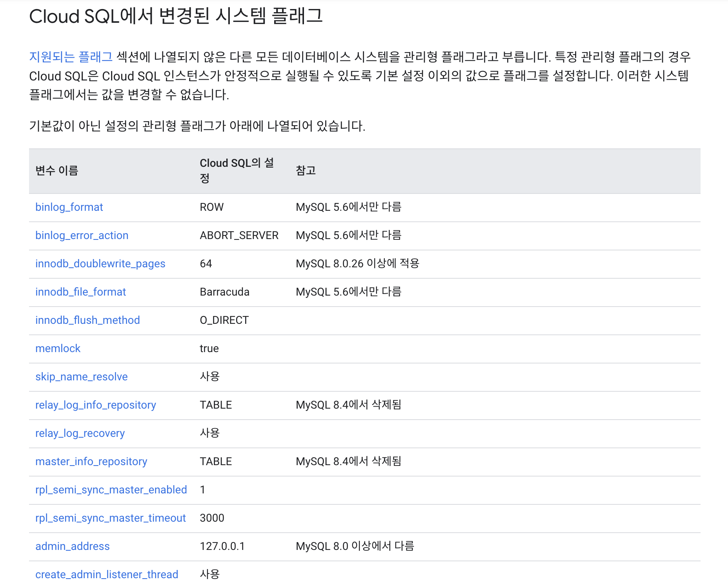Open the memlock variable link
Screen dimensions: 728x588
(x=58, y=349)
